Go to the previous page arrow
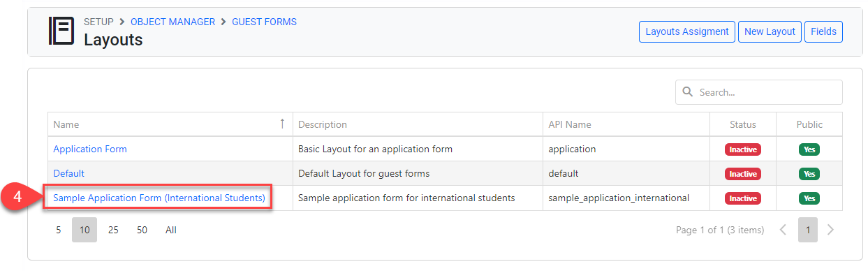This screenshot has width=868, height=271. pyautogui.click(x=783, y=230)
